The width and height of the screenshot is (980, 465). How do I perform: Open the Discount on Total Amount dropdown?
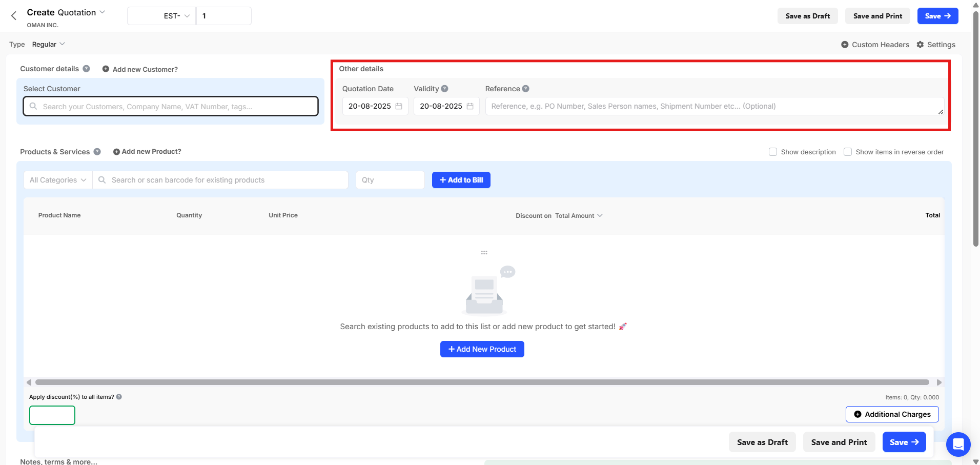(579, 216)
